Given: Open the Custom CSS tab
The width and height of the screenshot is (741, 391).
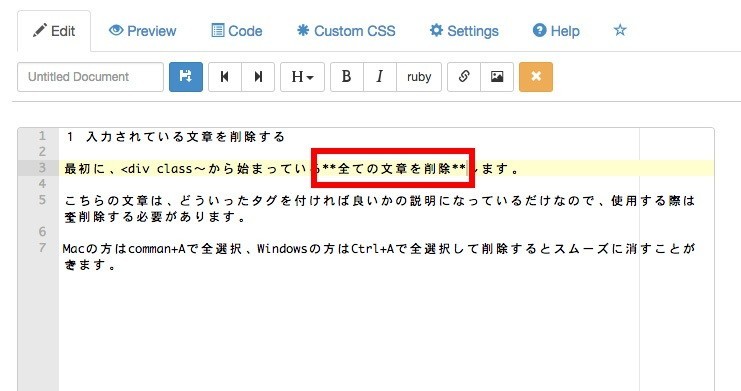Looking at the screenshot, I should 346,31.
